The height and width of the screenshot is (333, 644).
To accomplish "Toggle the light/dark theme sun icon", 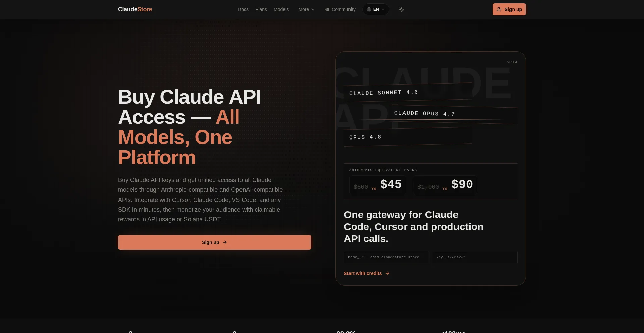I will (401, 9).
